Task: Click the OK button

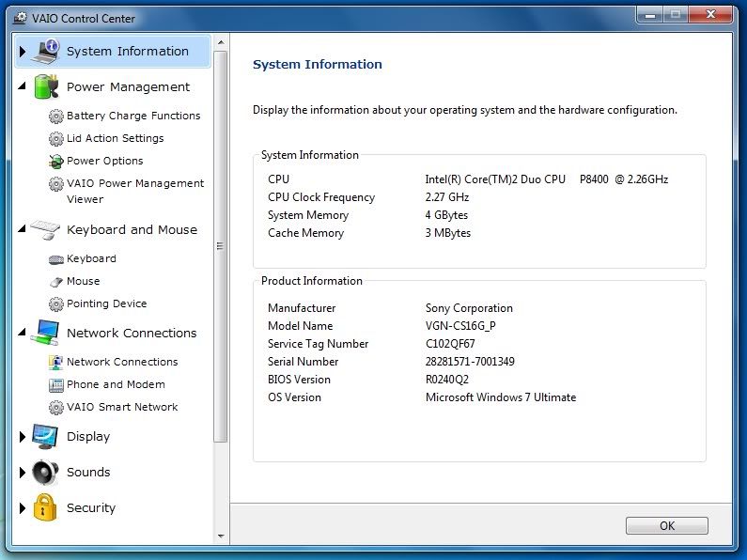Action: [667, 526]
